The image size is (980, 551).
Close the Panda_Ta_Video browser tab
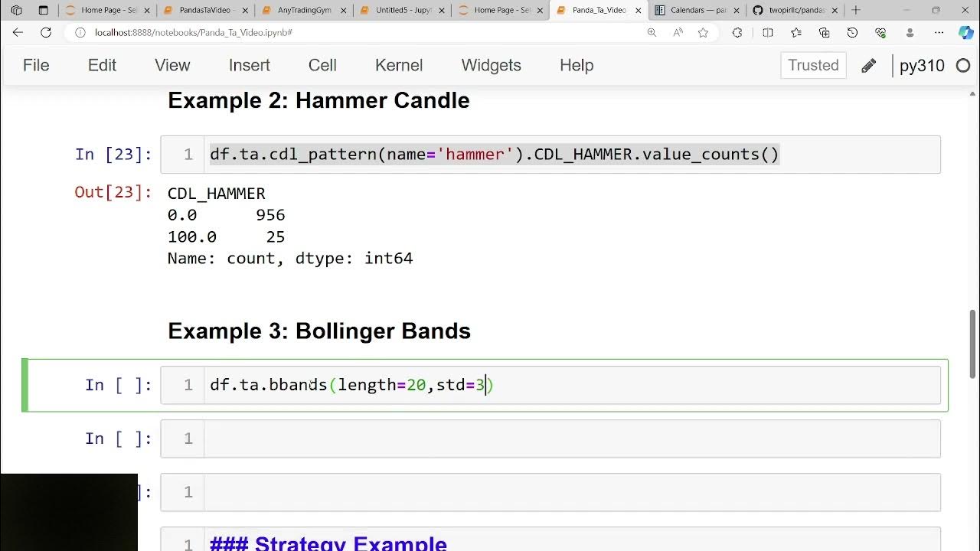click(639, 11)
